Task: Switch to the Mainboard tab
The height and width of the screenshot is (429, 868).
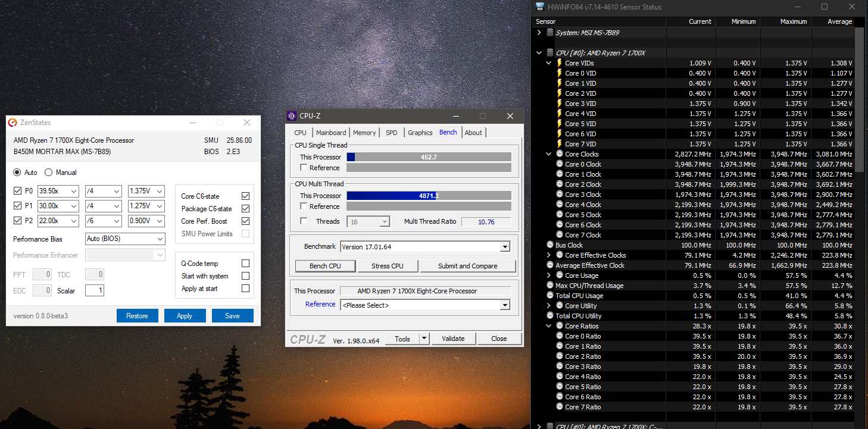Action: pyautogui.click(x=331, y=133)
